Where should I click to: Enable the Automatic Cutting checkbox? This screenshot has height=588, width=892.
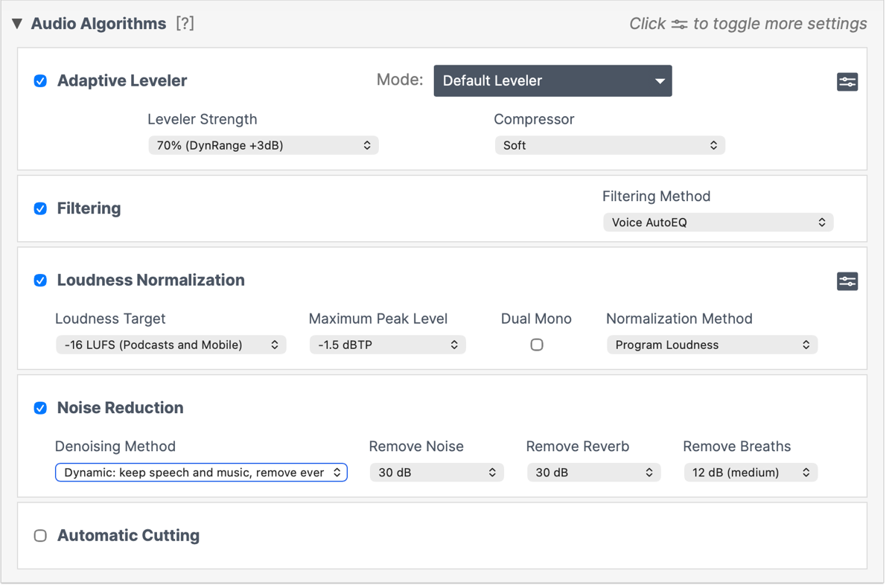click(40, 536)
